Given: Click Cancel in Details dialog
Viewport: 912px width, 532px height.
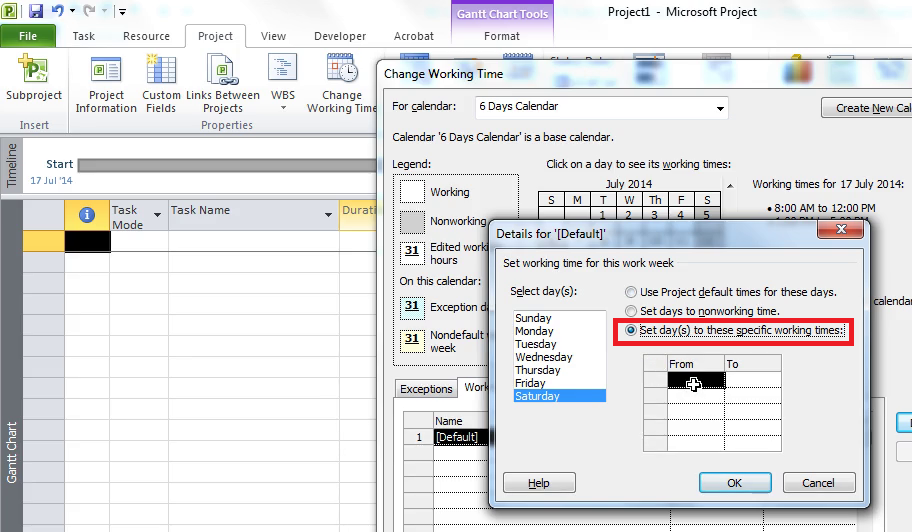Looking at the screenshot, I should (x=819, y=483).
